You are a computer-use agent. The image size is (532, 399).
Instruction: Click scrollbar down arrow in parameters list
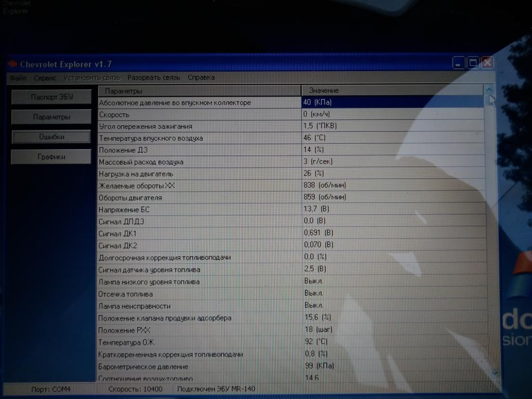[x=494, y=373]
